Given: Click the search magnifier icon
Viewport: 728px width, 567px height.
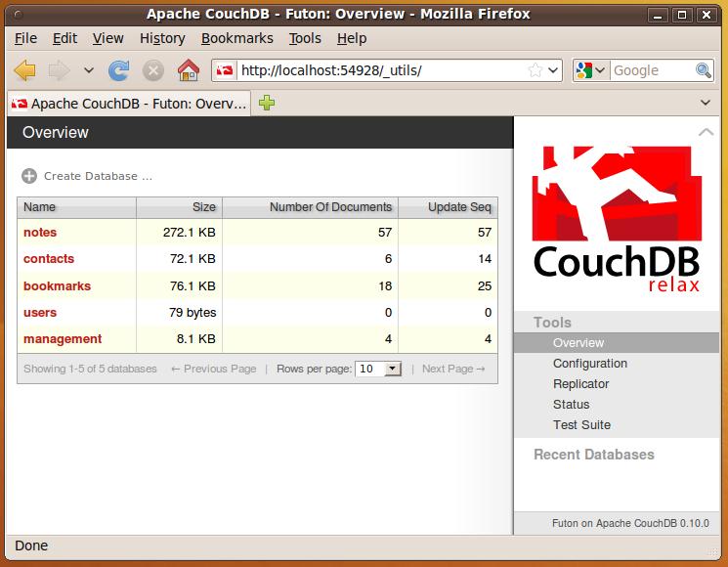Looking at the screenshot, I should tap(704, 70).
